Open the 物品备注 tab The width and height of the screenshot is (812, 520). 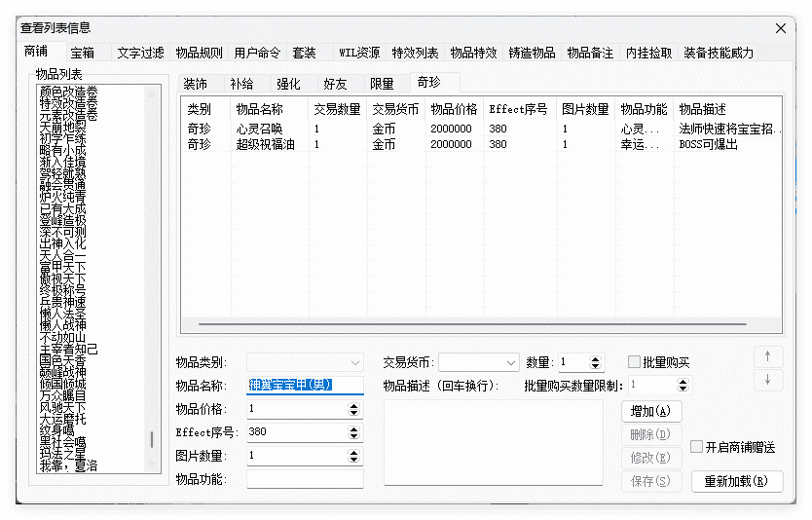coord(590,53)
